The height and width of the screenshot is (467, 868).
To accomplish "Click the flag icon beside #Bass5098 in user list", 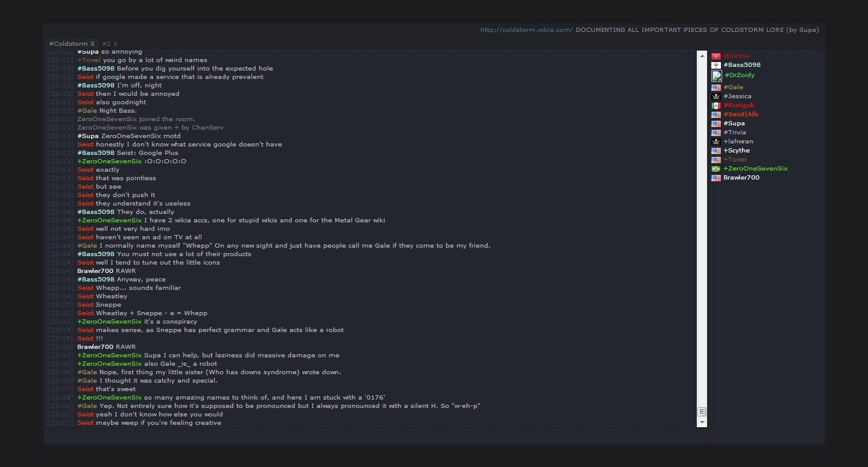I will point(716,65).
